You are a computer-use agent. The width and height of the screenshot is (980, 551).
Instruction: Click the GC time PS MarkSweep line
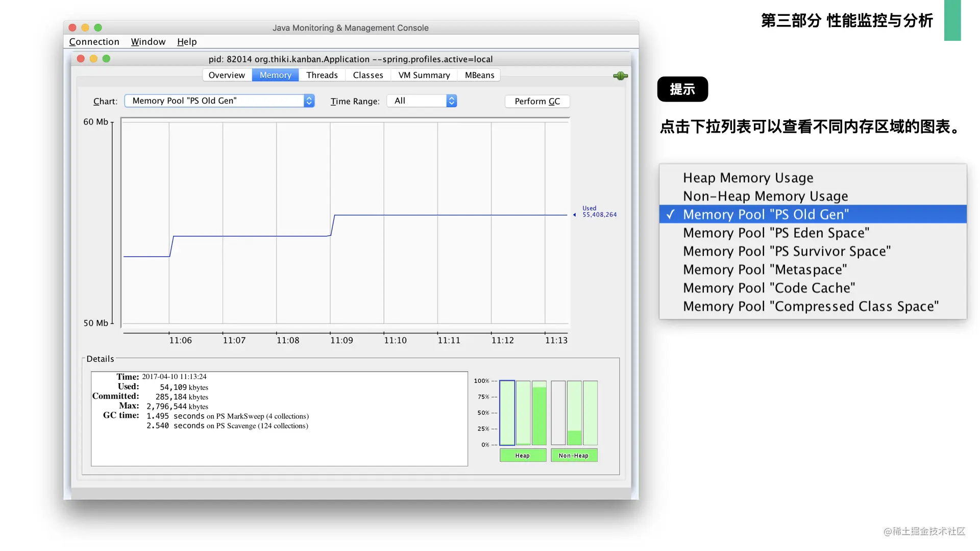pyautogui.click(x=228, y=416)
